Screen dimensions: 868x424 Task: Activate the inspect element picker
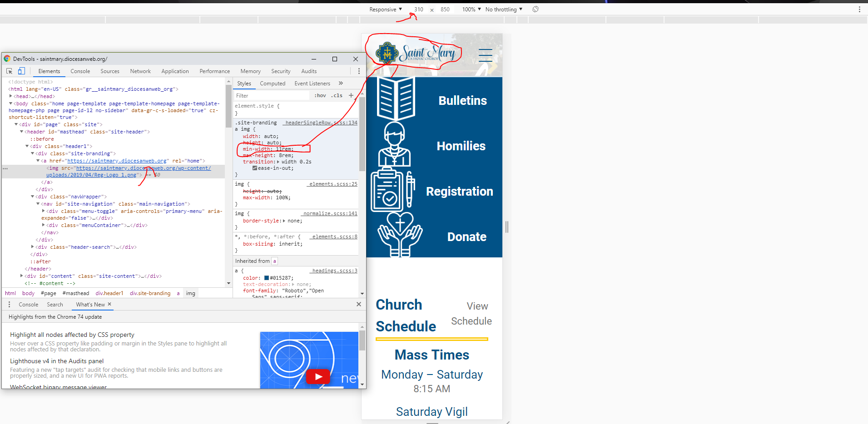click(9, 71)
